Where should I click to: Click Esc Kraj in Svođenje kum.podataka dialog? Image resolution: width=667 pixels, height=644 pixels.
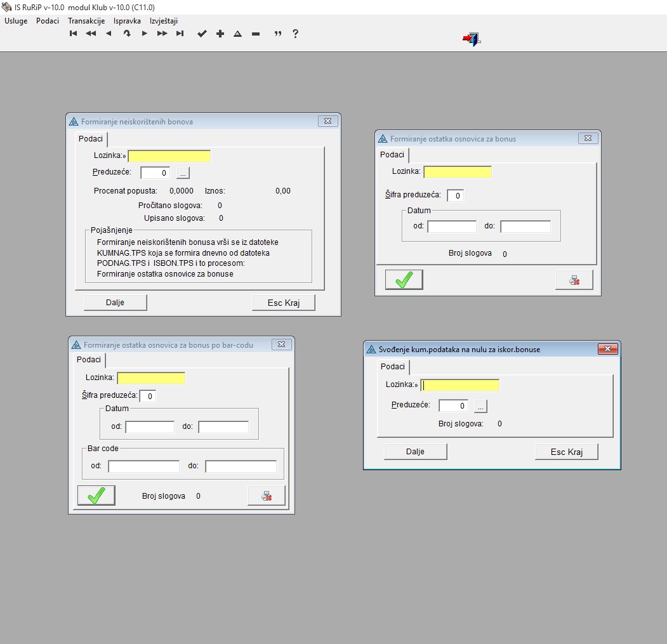click(x=566, y=452)
